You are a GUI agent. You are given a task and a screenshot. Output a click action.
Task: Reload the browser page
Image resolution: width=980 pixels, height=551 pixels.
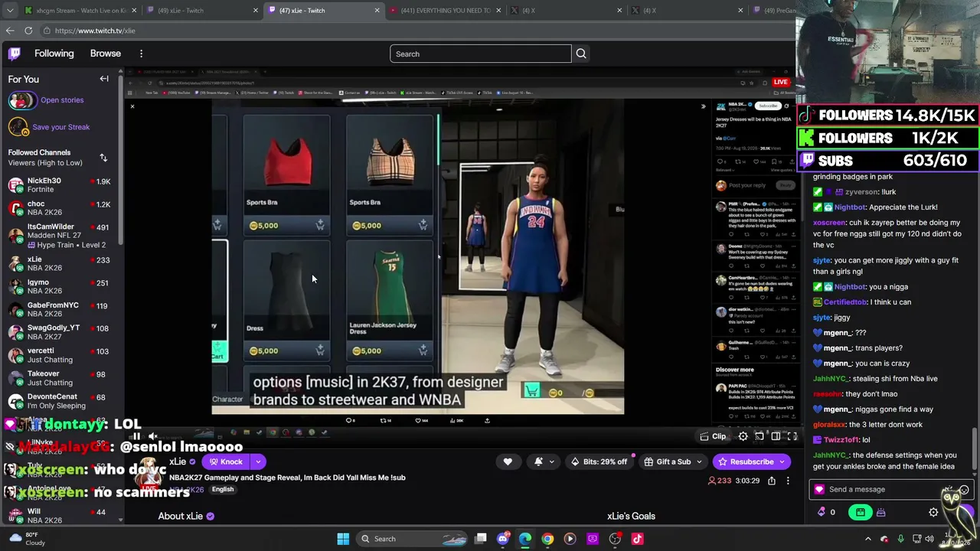(x=28, y=31)
